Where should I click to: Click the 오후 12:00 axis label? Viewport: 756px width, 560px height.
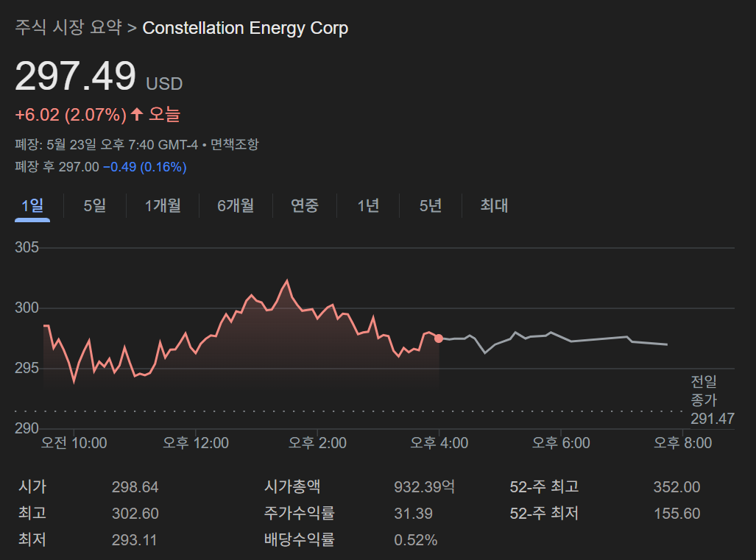196,443
